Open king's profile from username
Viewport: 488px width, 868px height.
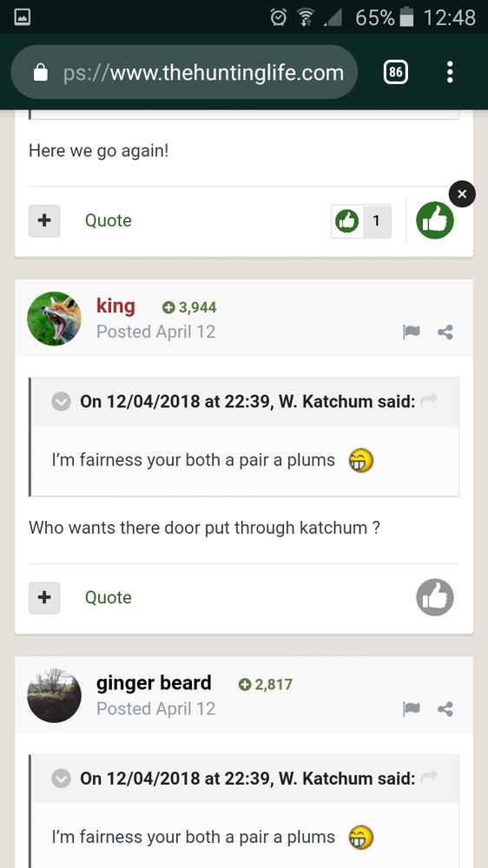pyautogui.click(x=115, y=306)
